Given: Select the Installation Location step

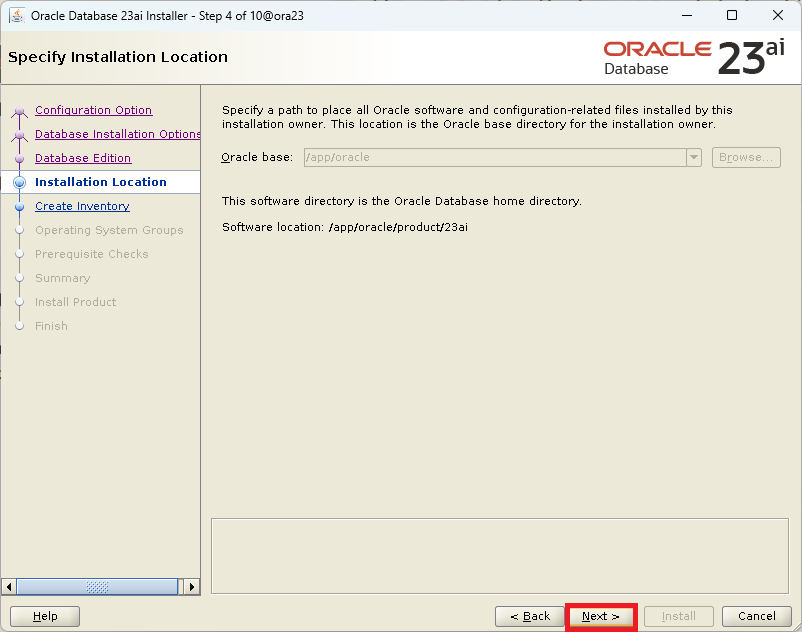Looking at the screenshot, I should pos(101,182).
